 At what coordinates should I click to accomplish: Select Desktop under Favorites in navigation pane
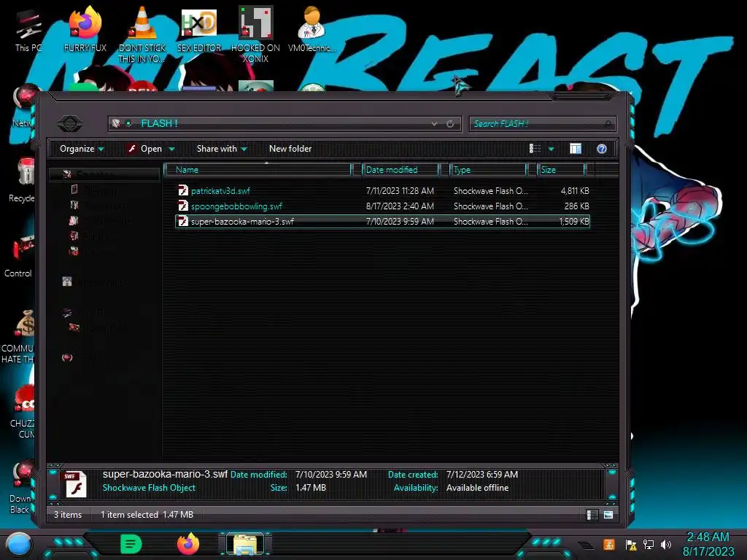pos(94,190)
